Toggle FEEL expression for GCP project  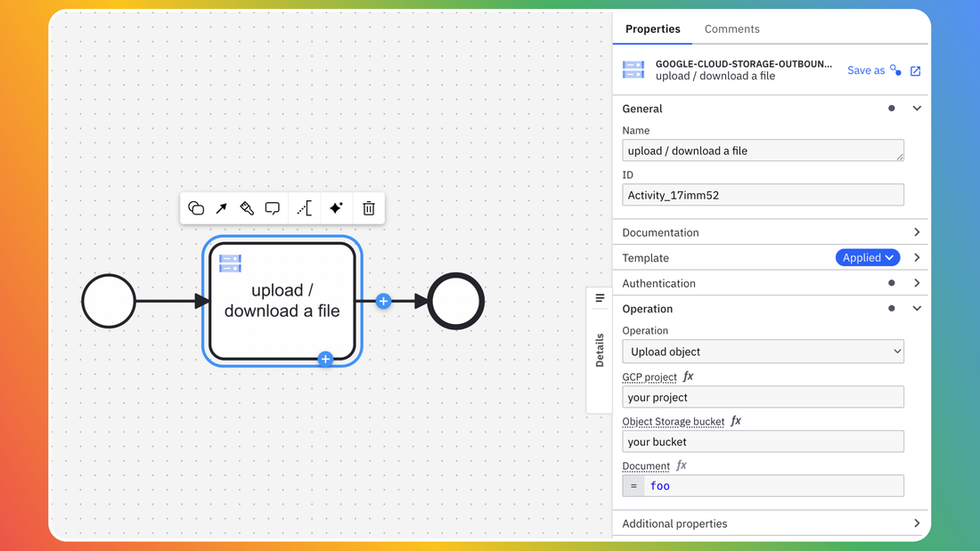click(688, 376)
